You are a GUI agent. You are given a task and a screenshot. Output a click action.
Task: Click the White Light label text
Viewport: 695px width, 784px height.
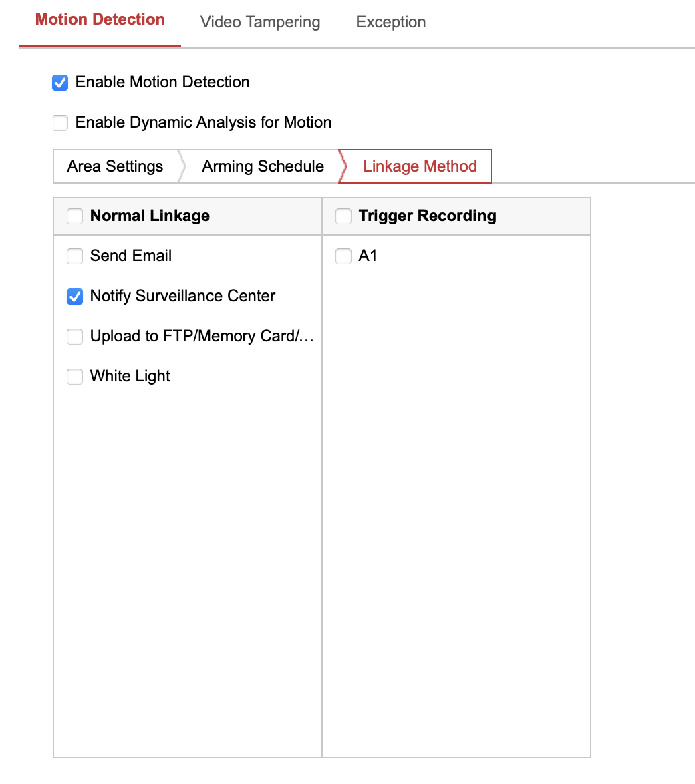130,376
